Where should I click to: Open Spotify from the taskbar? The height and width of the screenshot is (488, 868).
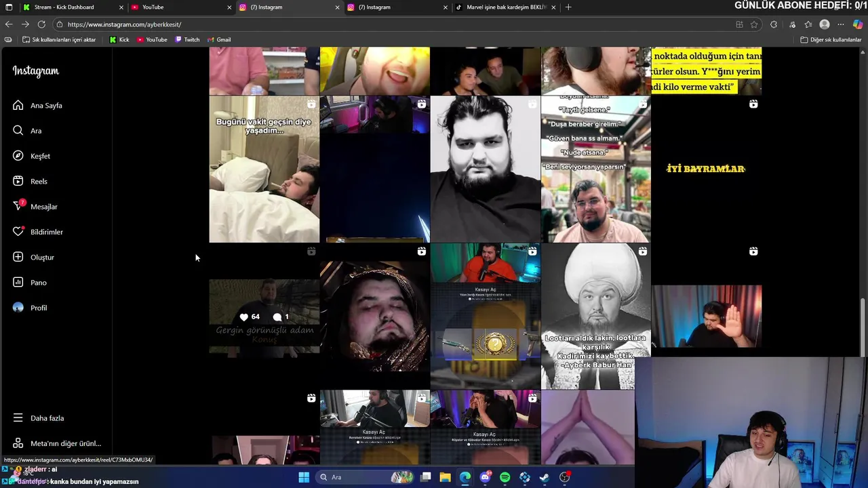(505, 477)
